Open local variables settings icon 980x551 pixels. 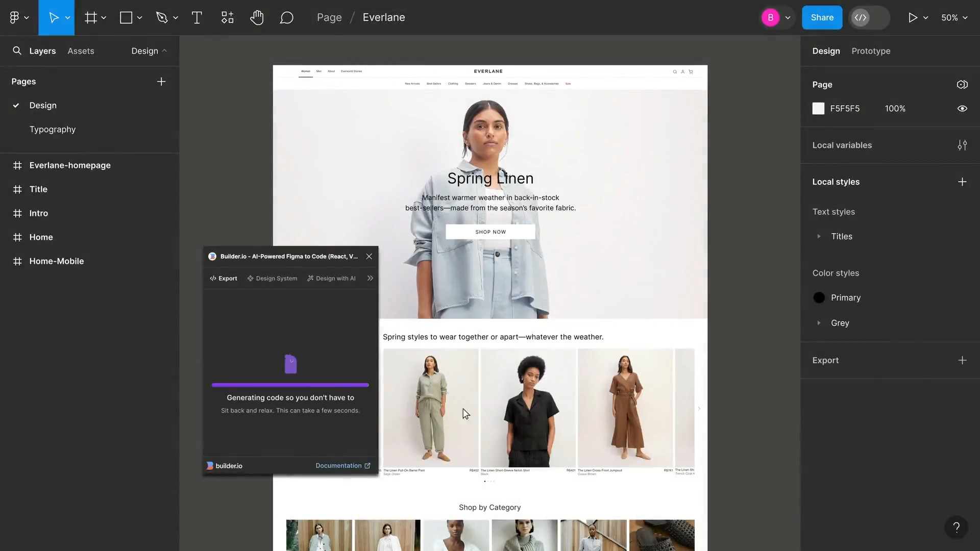962,145
